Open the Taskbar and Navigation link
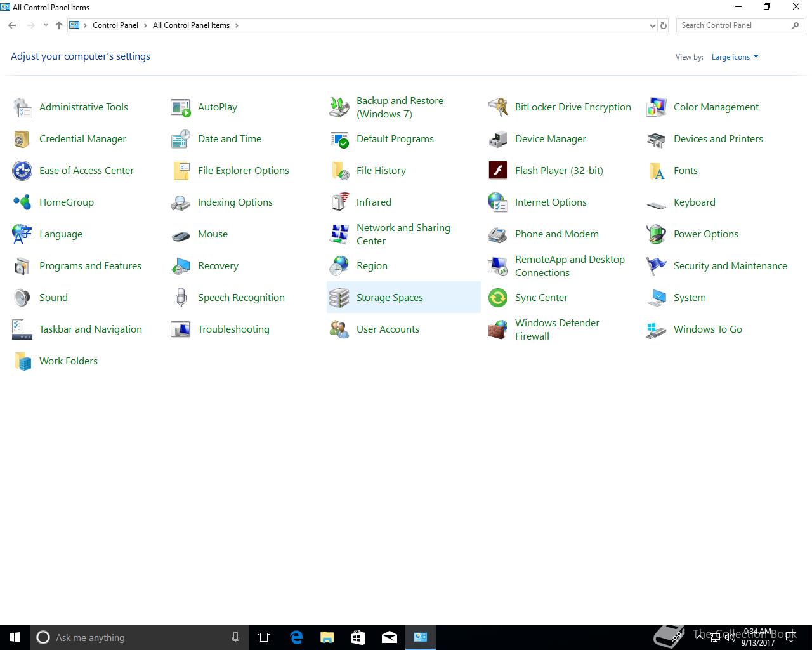 point(91,329)
